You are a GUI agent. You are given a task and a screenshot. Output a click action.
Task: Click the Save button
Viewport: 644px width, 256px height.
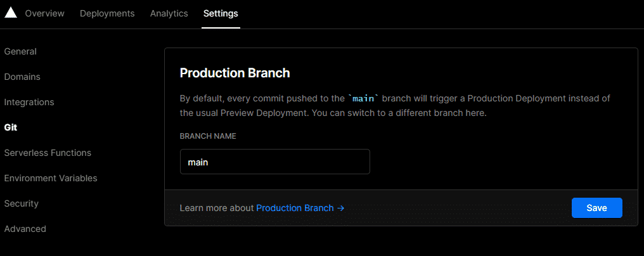point(596,208)
